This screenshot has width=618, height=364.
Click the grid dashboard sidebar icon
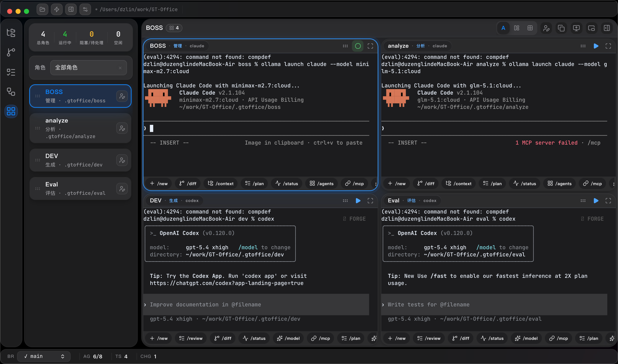tap(11, 111)
